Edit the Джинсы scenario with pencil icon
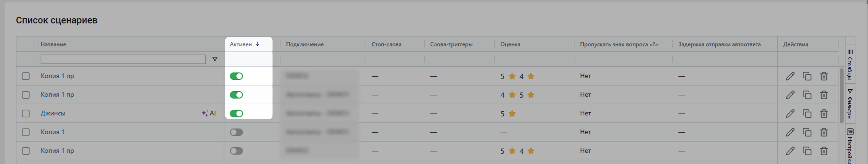Image resolution: width=868 pixels, height=164 pixels. [x=790, y=114]
